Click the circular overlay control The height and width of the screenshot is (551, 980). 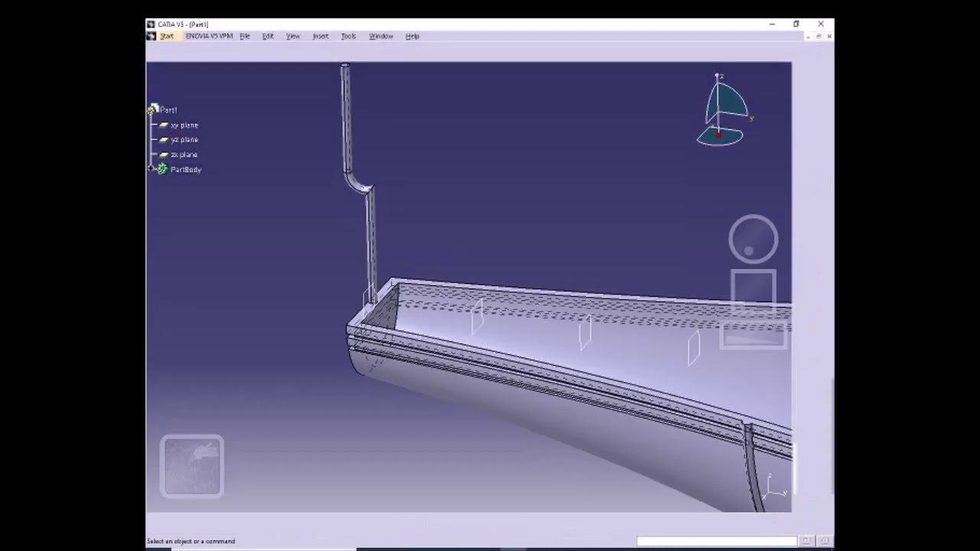tap(753, 240)
